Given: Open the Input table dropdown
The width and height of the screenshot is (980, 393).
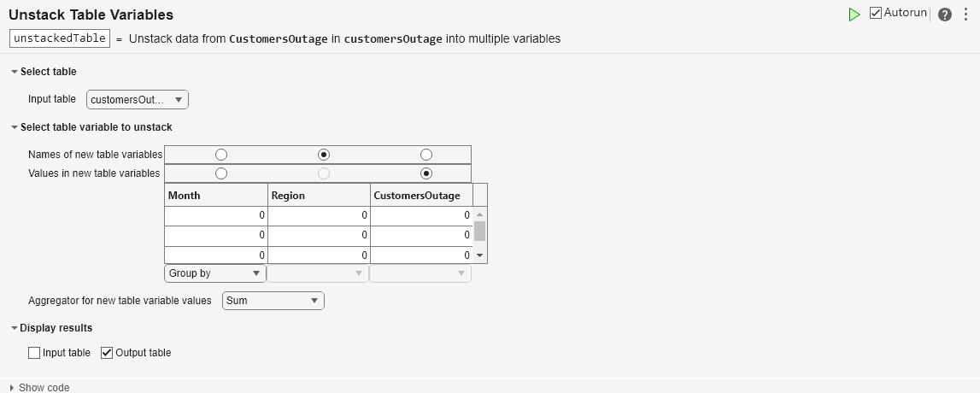Looking at the screenshot, I should (x=138, y=100).
